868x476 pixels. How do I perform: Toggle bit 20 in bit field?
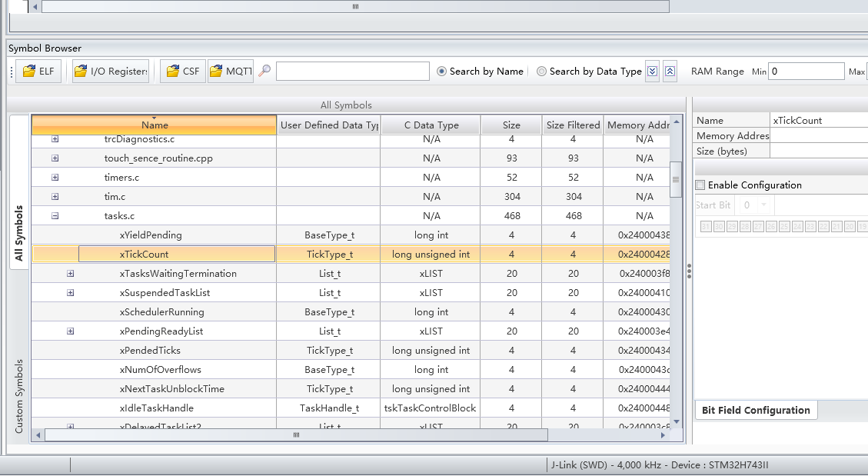click(x=850, y=226)
